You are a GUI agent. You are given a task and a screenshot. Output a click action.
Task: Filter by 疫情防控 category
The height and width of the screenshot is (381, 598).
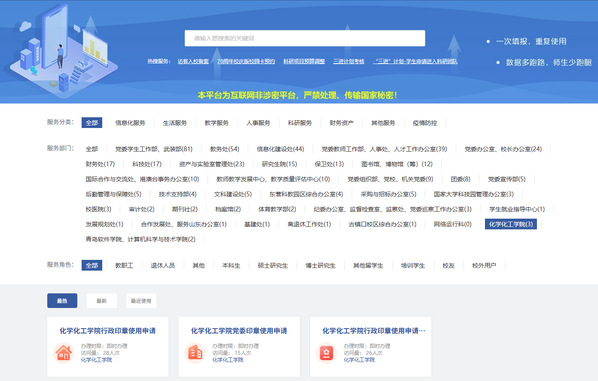point(425,123)
